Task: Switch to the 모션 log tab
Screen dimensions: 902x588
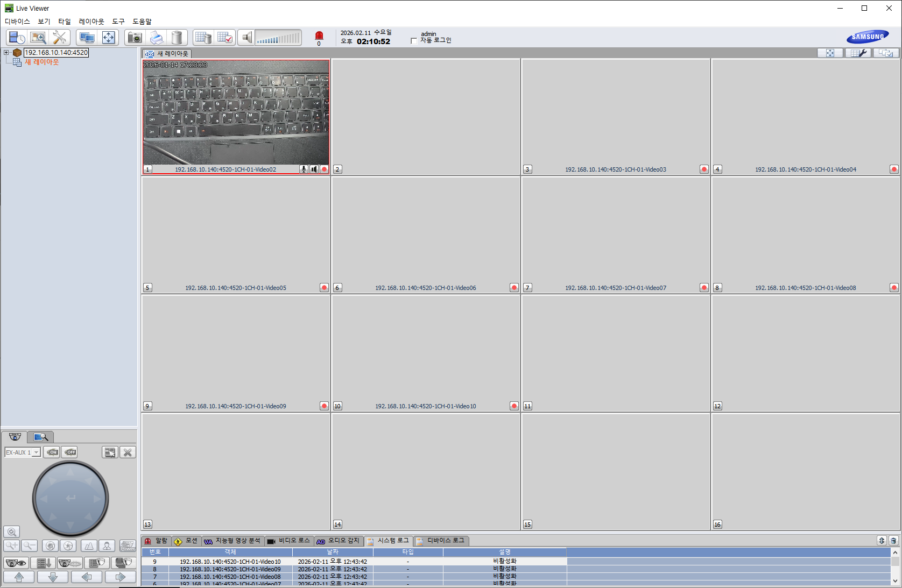Action: 186,541
